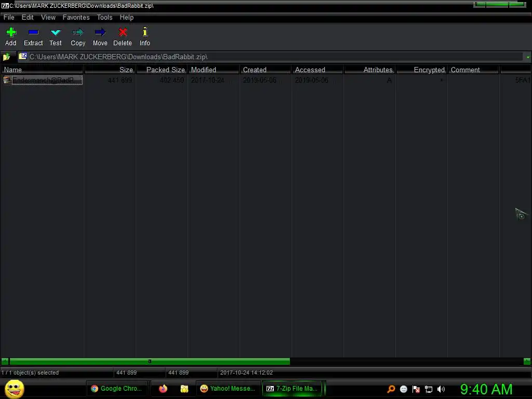Click the Move toolbar icon

click(100, 33)
